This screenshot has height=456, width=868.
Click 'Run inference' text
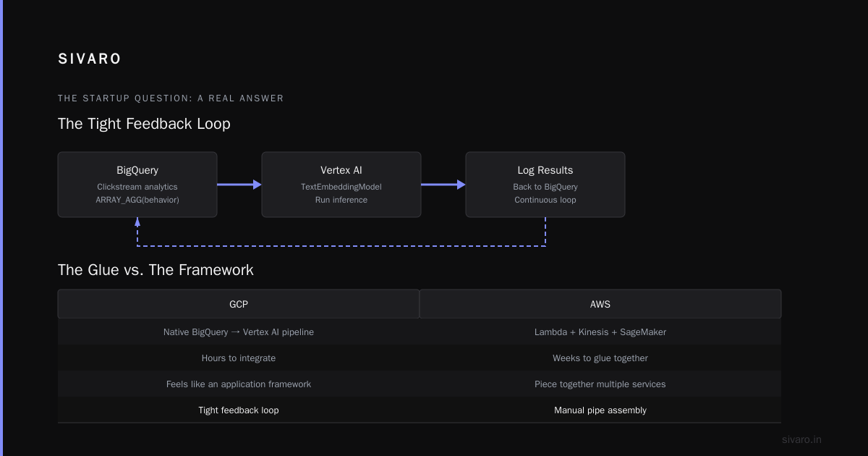(341, 200)
